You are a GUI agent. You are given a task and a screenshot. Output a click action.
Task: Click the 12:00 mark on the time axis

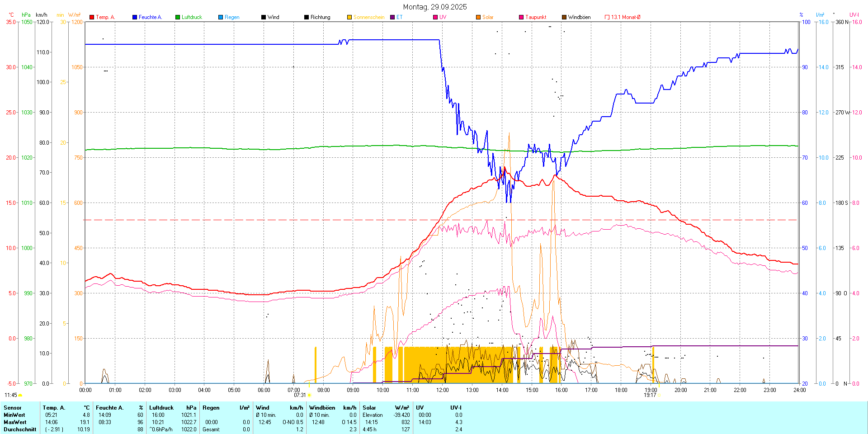[x=442, y=390]
